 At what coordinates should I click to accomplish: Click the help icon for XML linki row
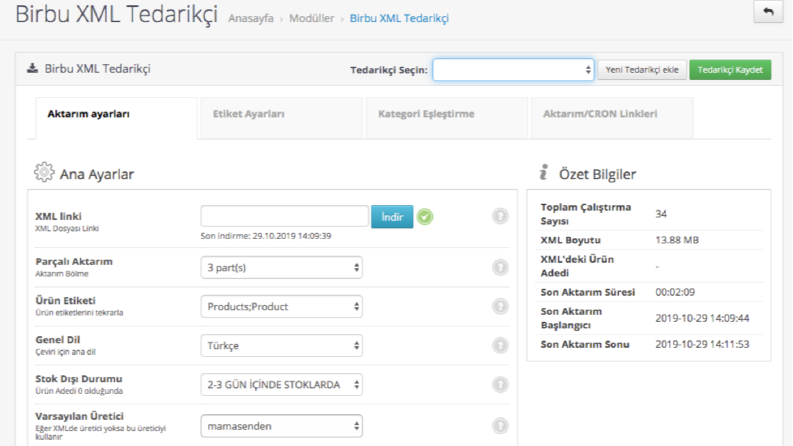pos(500,216)
